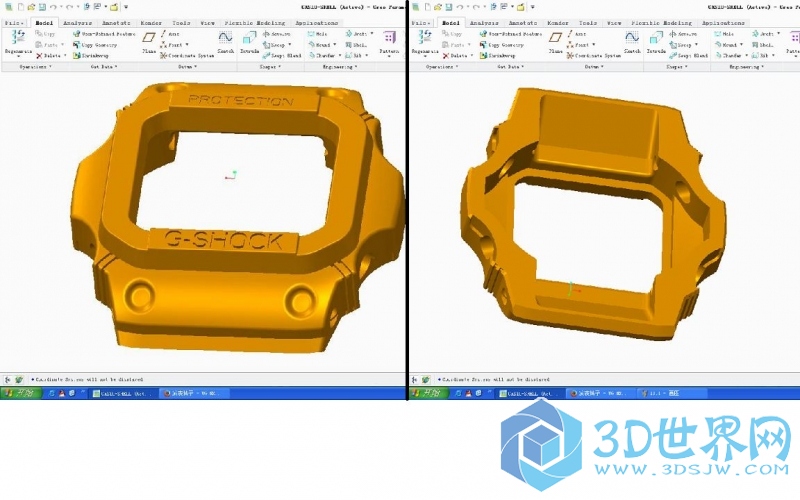Click Shrinkwrap in right window ribbon
Image resolution: width=800 pixels, height=500 pixels.
(497, 56)
